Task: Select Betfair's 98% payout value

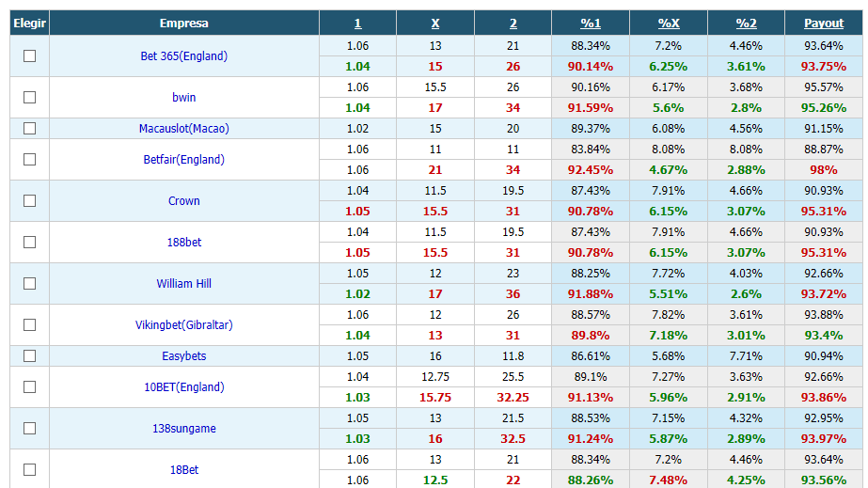Action: 824,170
